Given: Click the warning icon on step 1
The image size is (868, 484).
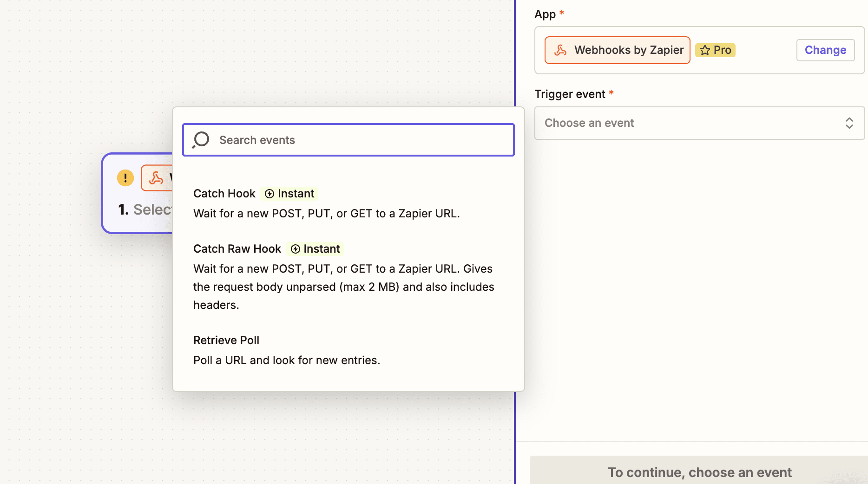Looking at the screenshot, I should pyautogui.click(x=125, y=178).
